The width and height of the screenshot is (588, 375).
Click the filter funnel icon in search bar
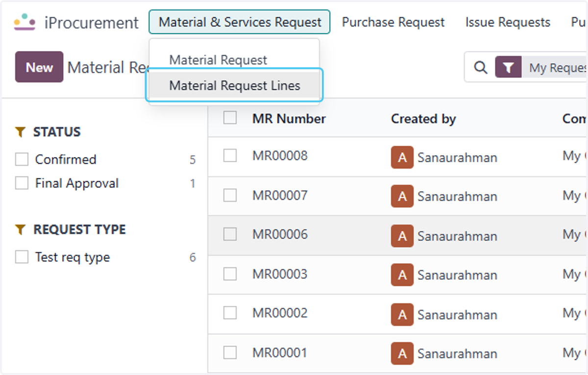click(508, 68)
